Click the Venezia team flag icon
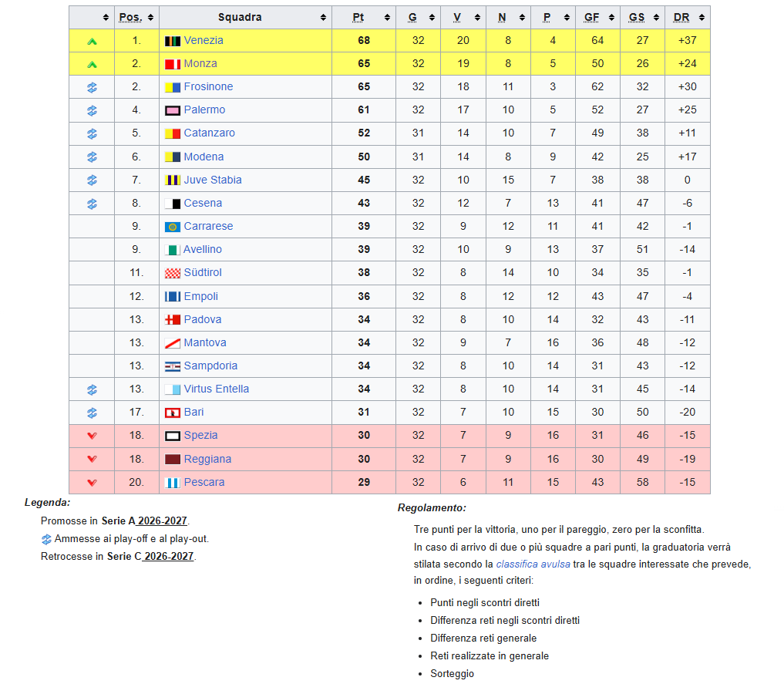Viewport: 784px width, 684px height. pyautogui.click(x=173, y=41)
